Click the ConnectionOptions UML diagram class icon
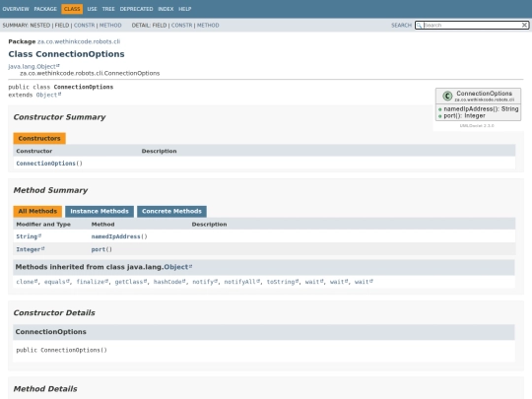 tap(447, 96)
